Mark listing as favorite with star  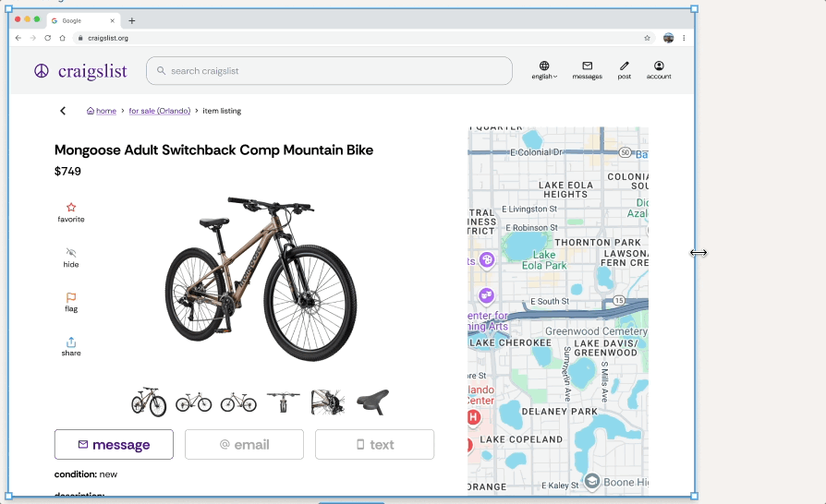point(71,212)
